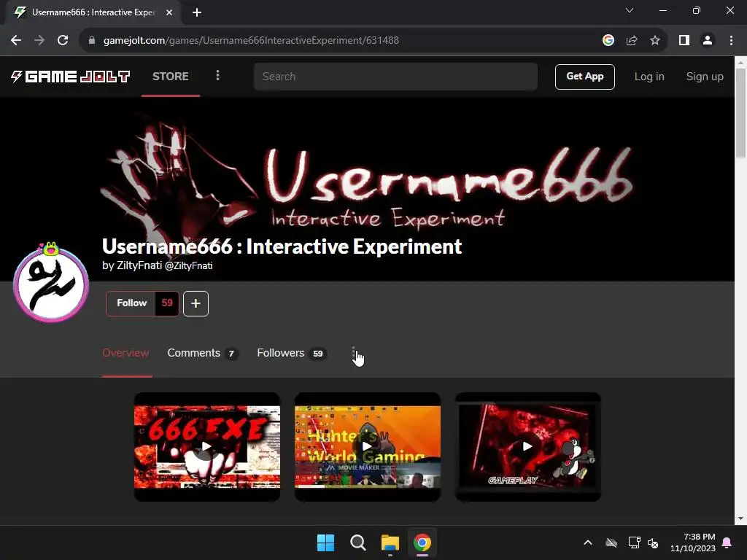Click the network tray icon

click(x=634, y=542)
